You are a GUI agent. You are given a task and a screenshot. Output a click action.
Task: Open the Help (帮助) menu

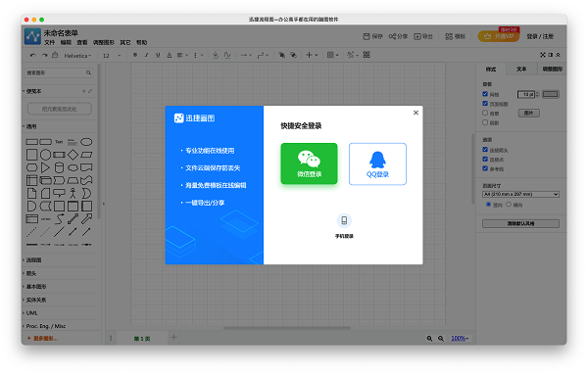(x=142, y=43)
